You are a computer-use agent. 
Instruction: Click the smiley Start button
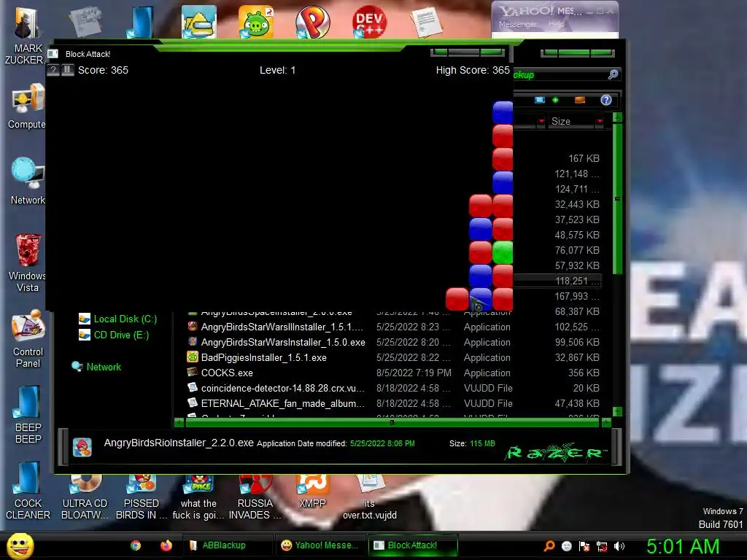(20, 545)
